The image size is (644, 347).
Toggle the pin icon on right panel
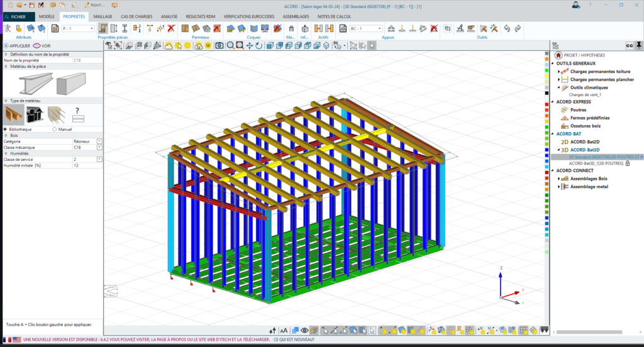[639, 46]
